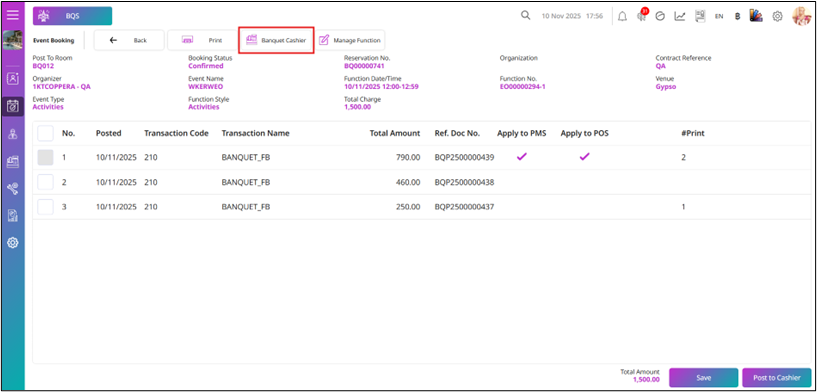The height and width of the screenshot is (392, 817).
Task: Click the baht currency icon
Action: pyautogui.click(x=737, y=16)
